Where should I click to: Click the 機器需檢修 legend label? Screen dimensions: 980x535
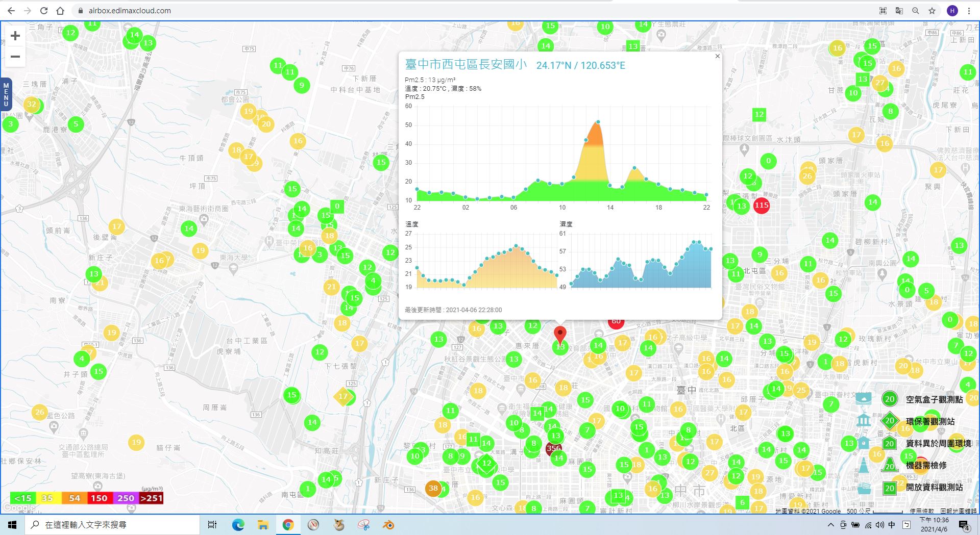[x=926, y=465]
